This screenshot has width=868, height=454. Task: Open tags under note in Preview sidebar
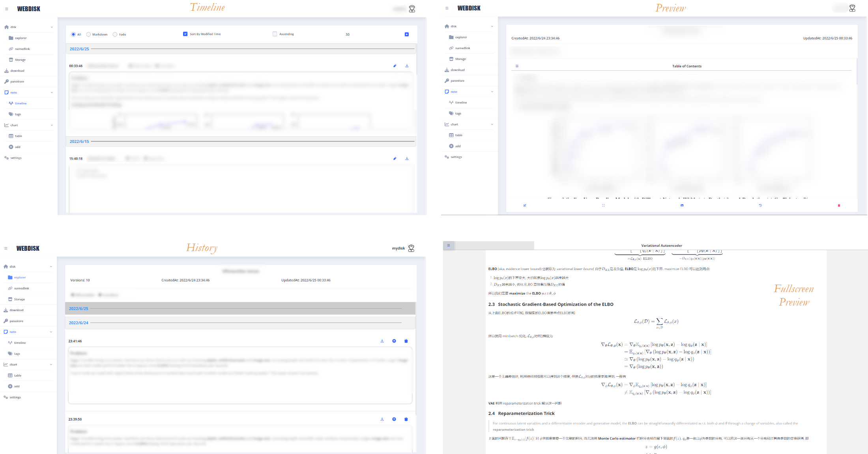click(458, 114)
